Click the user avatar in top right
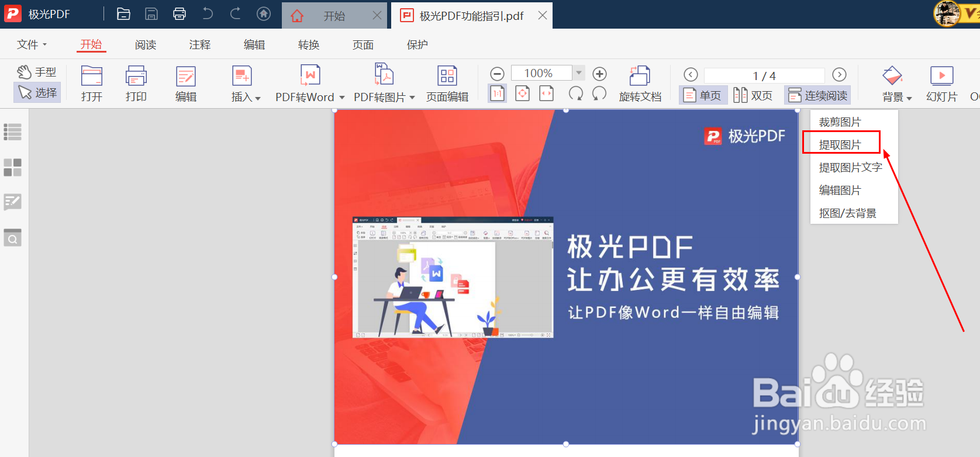Image resolution: width=980 pixels, height=457 pixels. [x=947, y=13]
